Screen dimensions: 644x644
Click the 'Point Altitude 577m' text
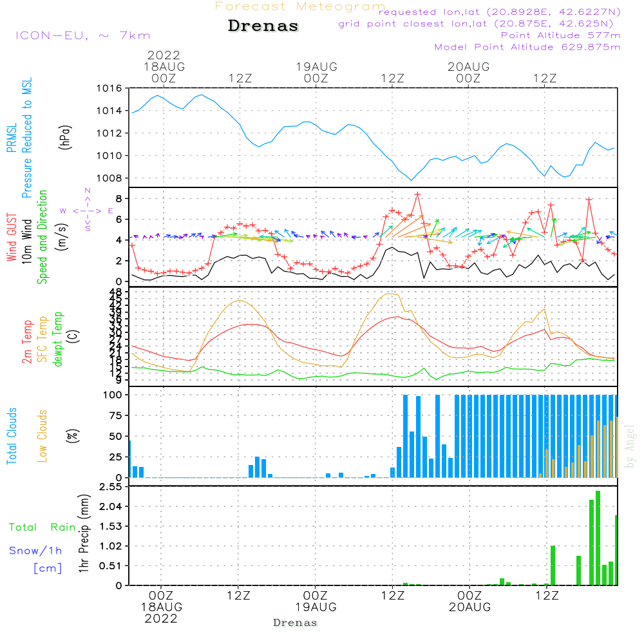pos(561,35)
